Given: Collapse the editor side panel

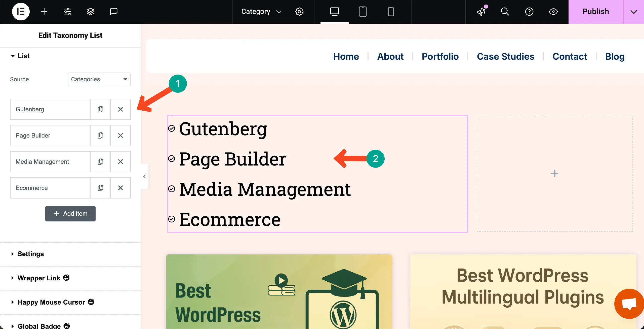Looking at the screenshot, I should (x=145, y=176).
